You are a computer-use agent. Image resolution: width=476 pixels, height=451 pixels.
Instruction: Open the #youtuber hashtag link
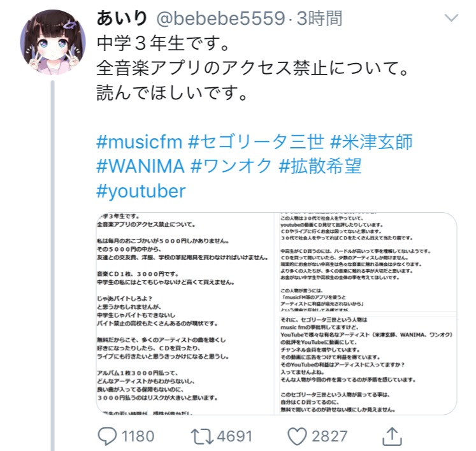click(x=141, y=191)
